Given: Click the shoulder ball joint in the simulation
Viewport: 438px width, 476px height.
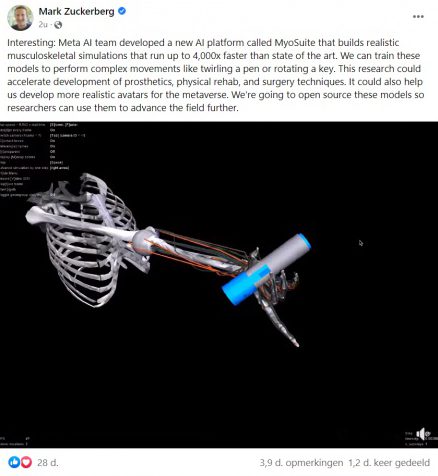Looking at the screenshot, I should [144, 242].
